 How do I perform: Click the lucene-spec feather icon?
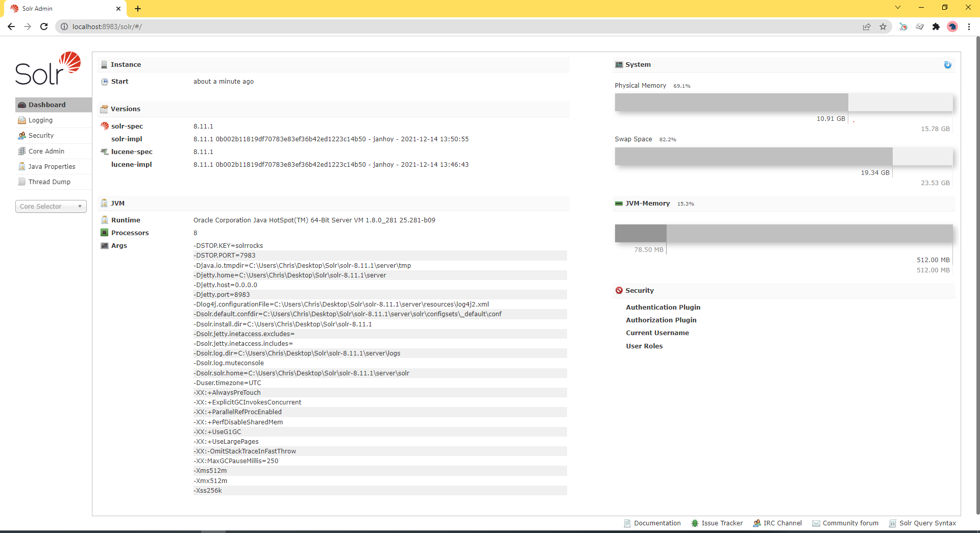(105, 151)
